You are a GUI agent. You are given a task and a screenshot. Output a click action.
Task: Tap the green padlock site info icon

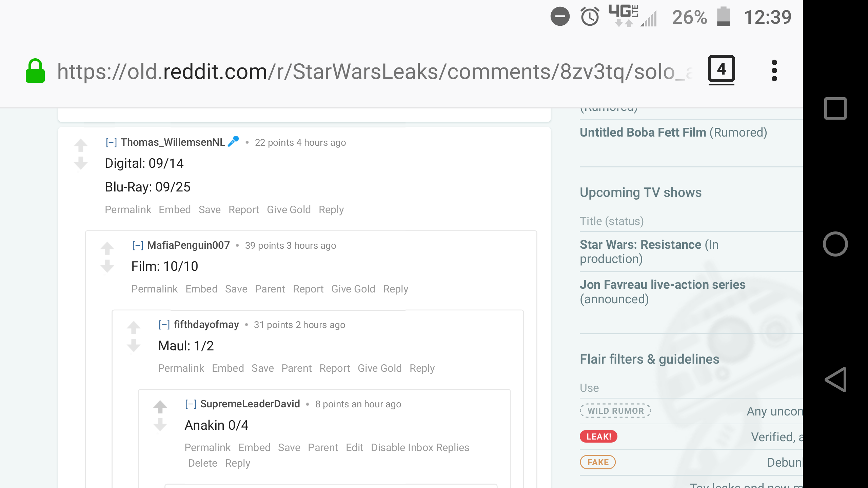coord(35,71)
